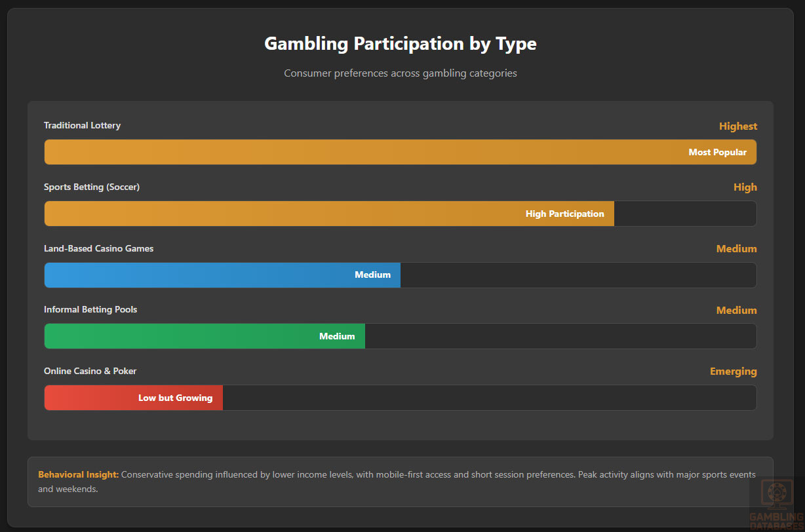The height and width of the screenshot is (532, 805).
Task: Click the "Gambling Participation by Type" heading
Action: [400, 44]
